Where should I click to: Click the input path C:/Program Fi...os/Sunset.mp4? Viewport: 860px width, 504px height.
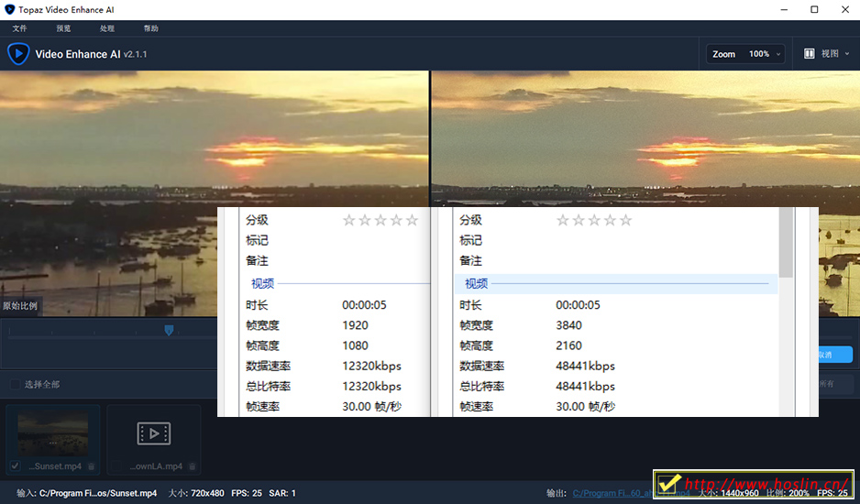coord(98,493)
